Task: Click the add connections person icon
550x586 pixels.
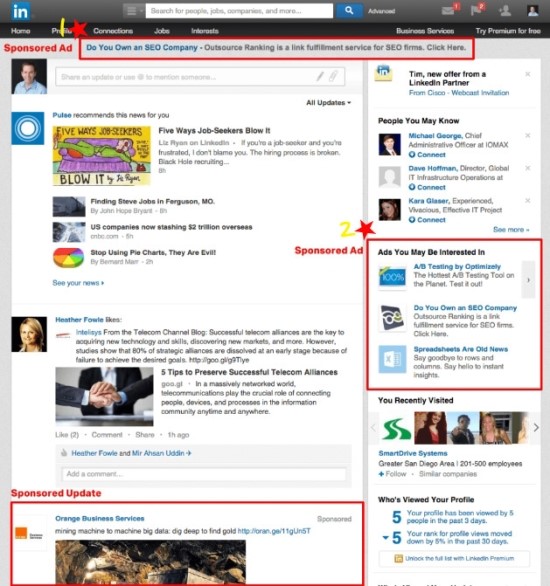Action: (505, 10)
